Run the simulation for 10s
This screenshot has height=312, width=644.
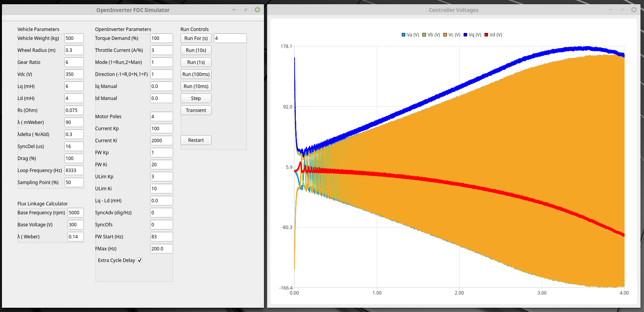click(x=196, y=50)
